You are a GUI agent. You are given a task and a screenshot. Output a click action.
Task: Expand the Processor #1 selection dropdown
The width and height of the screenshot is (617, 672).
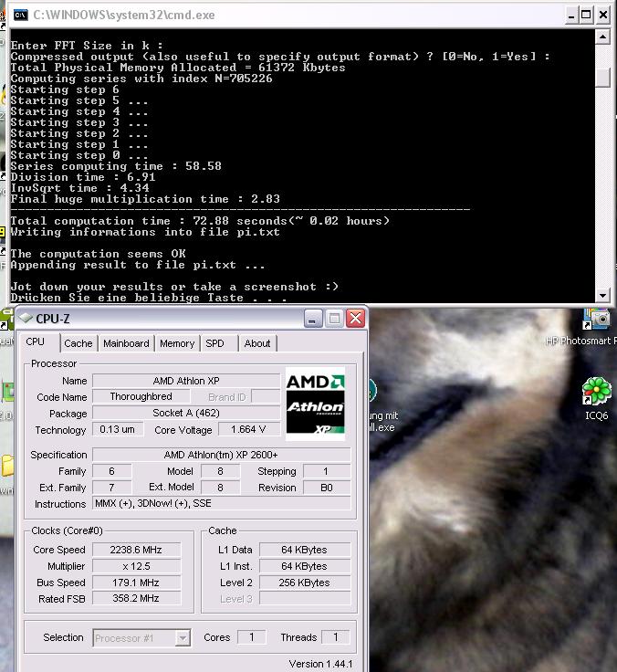pos(183,638)
